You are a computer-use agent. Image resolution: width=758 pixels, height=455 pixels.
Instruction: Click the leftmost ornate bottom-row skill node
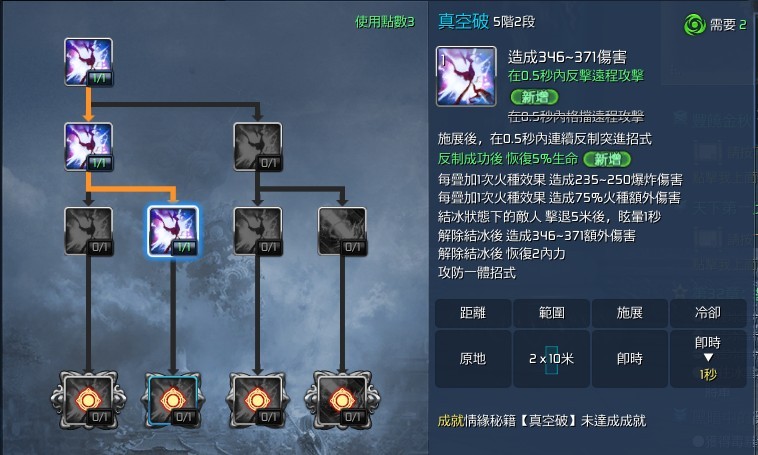88,400
